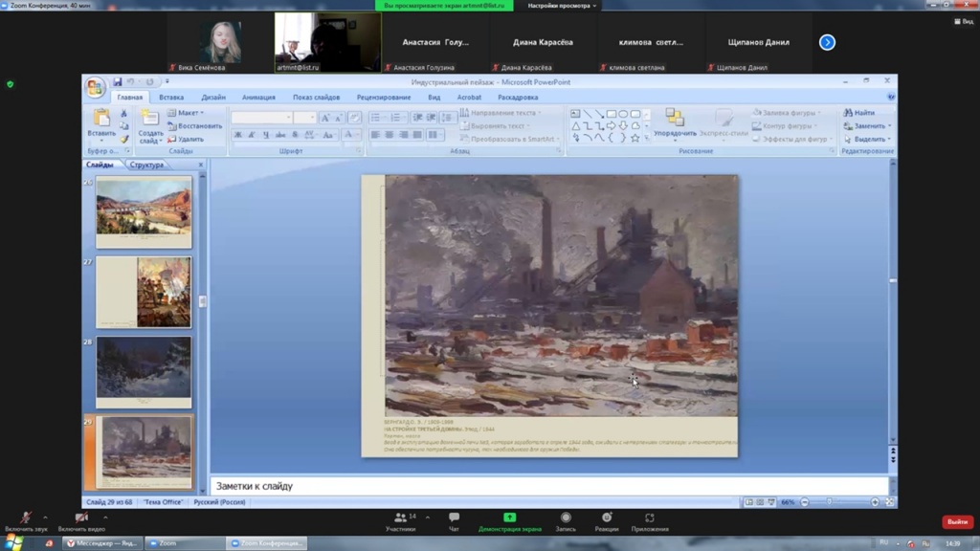Expand the Выделить dropdown
Image resolution: width=980 pixels, height=551 pixels.
[x=871, y=139]
